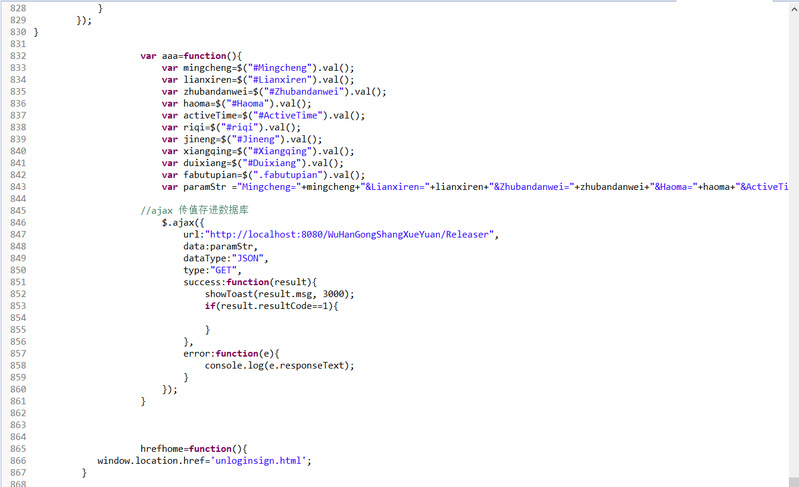Place the cursor in the "#Mingcheng" selector string
799x487 pixels.
pyautogui.click(x=280, y=68)
